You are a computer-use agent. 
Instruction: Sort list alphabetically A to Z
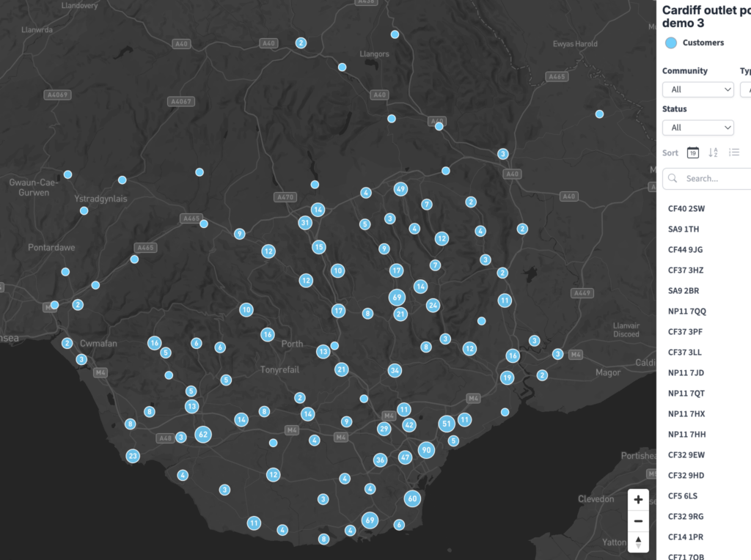(713, 152)
